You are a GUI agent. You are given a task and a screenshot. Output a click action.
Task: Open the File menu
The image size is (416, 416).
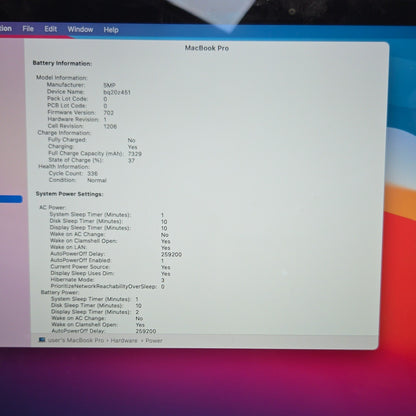[x=28, y=29]
